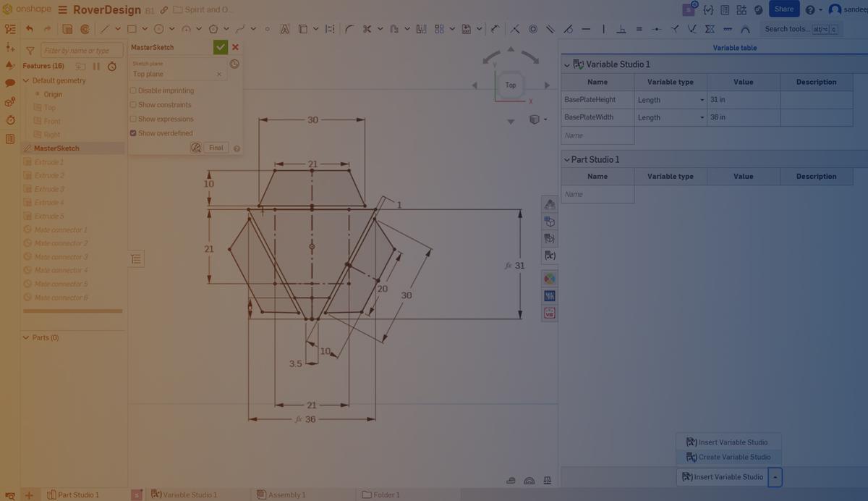This screenshot has width=868, height=501.
Task: Select the Line sketch tool
Action: (107, 29)
